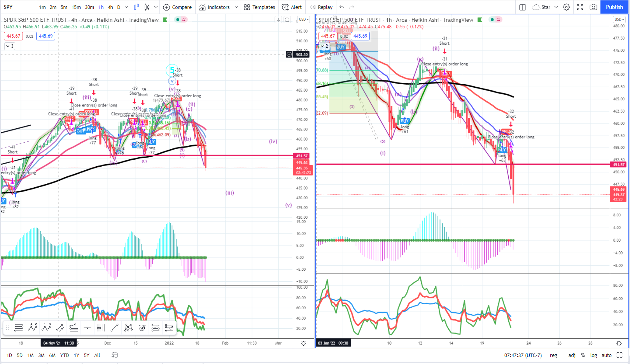Undo the last chart action
Image resolution: width=630 pixels, height=364 pixels.
tap(342, 7)
